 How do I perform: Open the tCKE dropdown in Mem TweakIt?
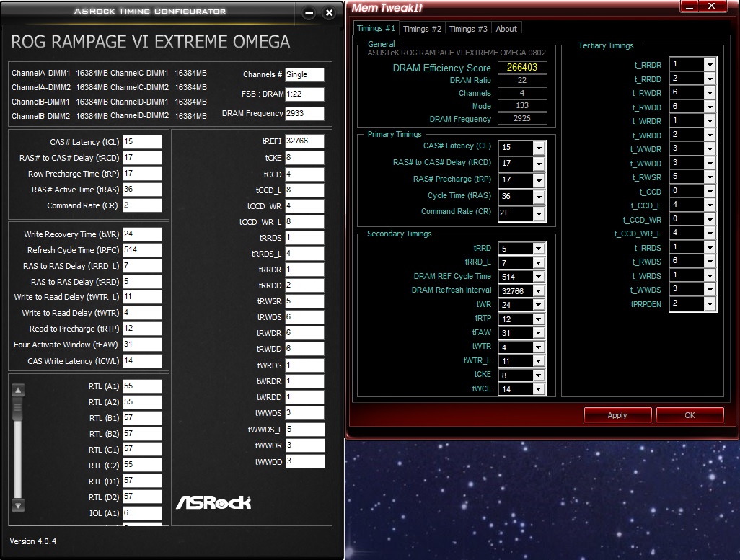[539, 375]
